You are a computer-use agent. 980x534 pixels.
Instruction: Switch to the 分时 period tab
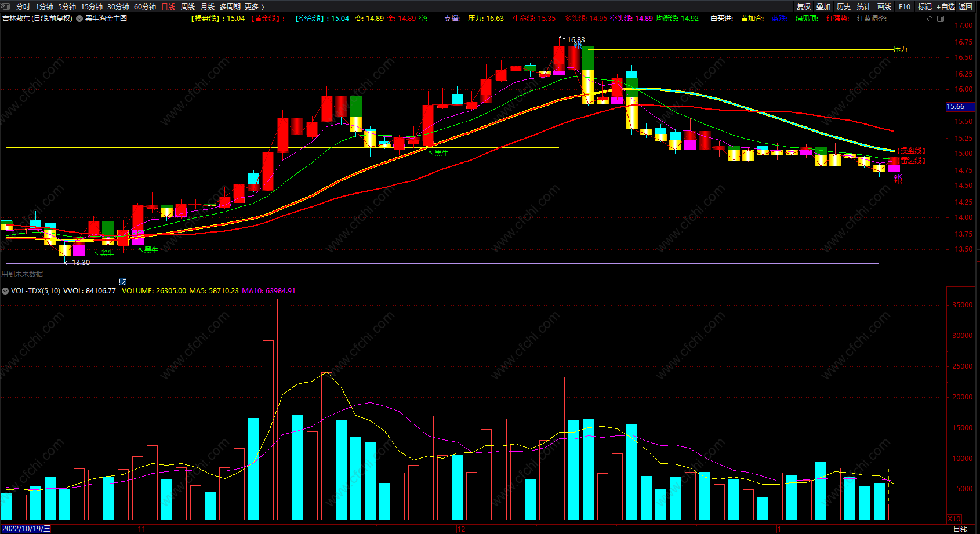tap(23, 6)
